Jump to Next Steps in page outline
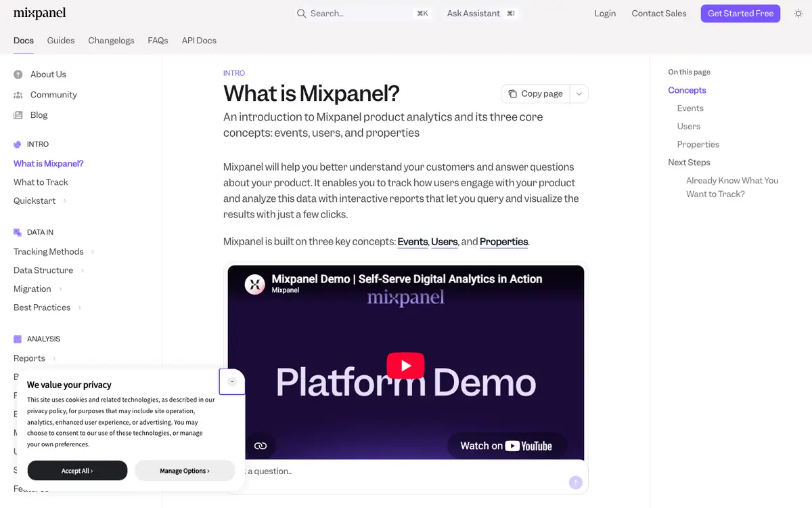The height and width of the screenshot is (508, 812). (689, 163)
